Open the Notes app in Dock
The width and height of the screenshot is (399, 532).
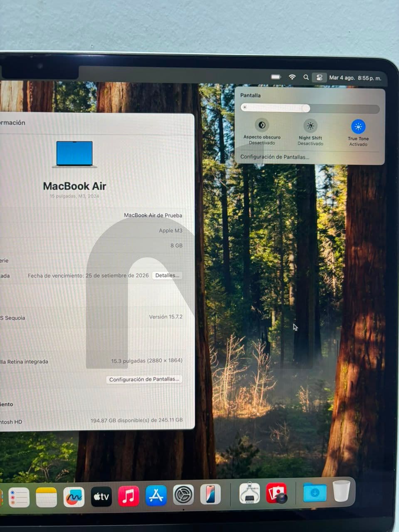click(x=46, y=497)
